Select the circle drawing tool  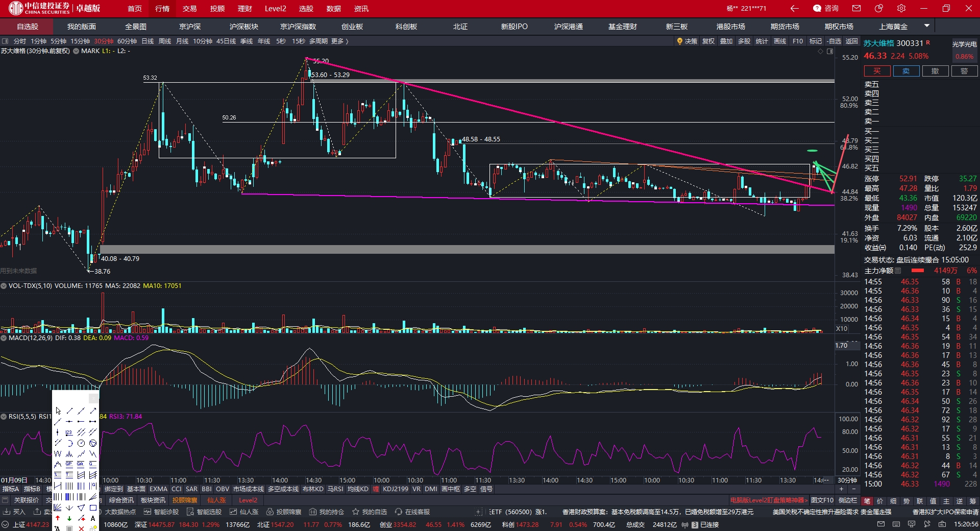pos(81,443)
